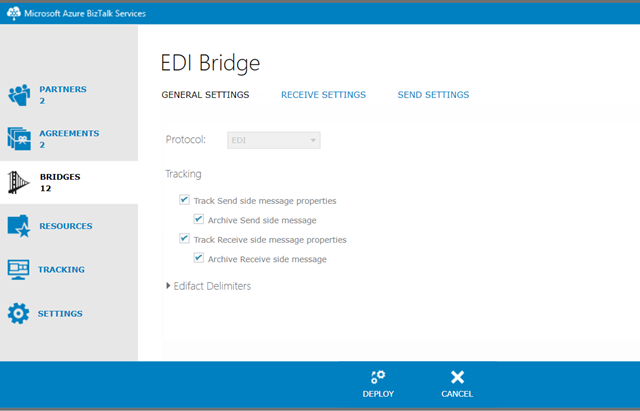
Task: Click the Cancel X icon
Action: (457, 376)
